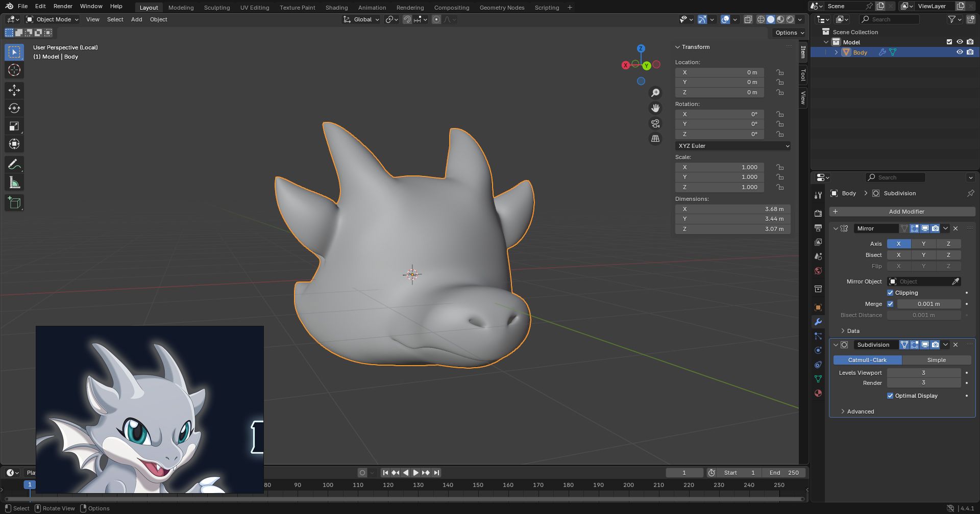The width and height of the screenshot is (980, 514).
Task: Open the Render menu
Action: click(x=63, y=6)
